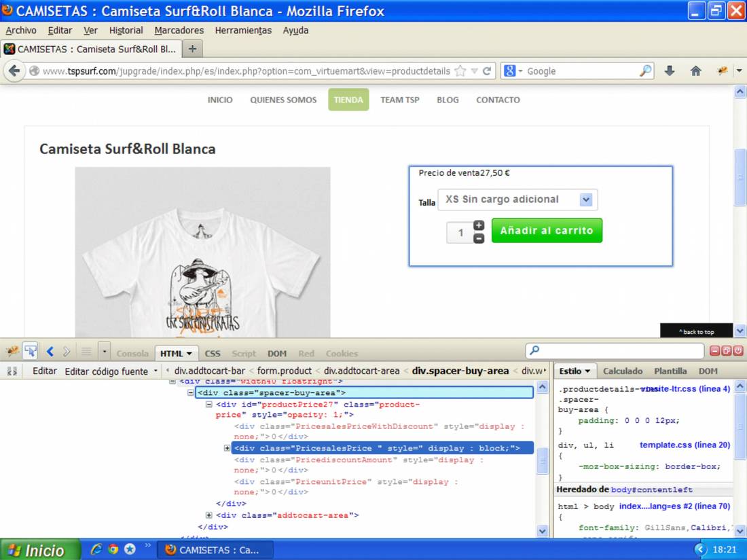
Task: Click Firebug command line list icon
Action: [x=86, y=352]
